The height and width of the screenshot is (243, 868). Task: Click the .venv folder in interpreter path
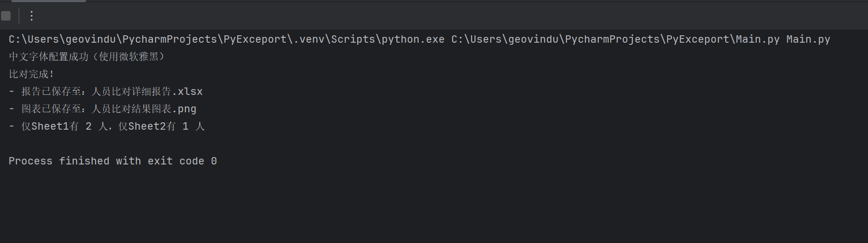pyautogui.click(x=309, y=40)
